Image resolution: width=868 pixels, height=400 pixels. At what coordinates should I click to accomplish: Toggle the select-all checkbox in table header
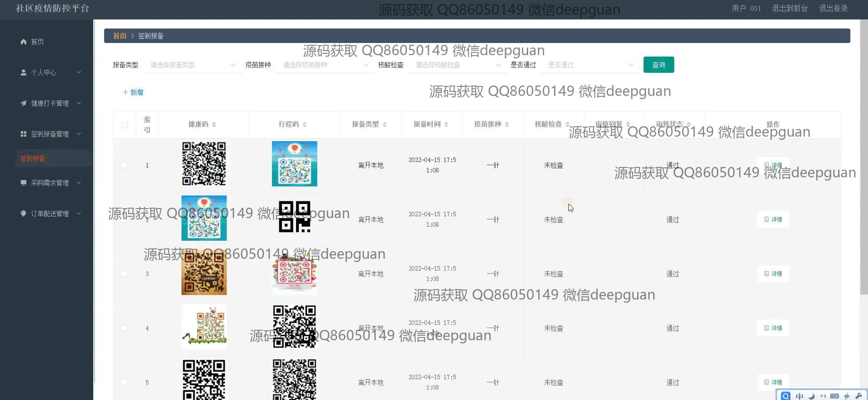(x=125, y=125)
